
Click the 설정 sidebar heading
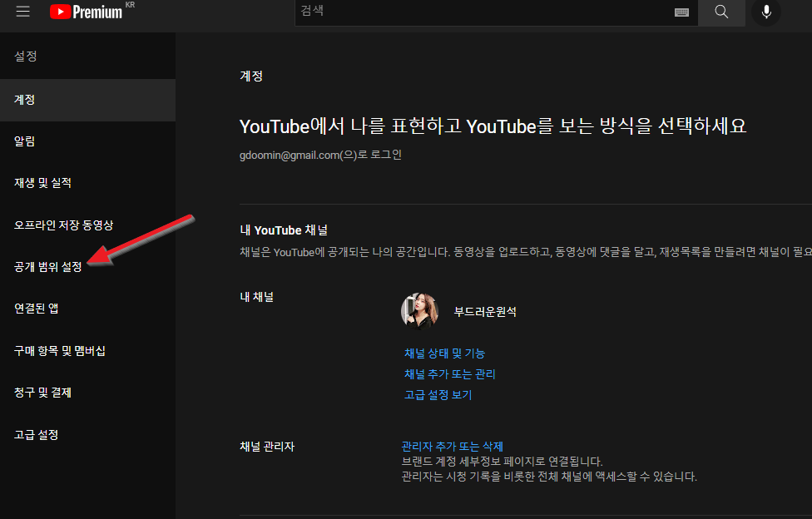[x=25, y=56]
